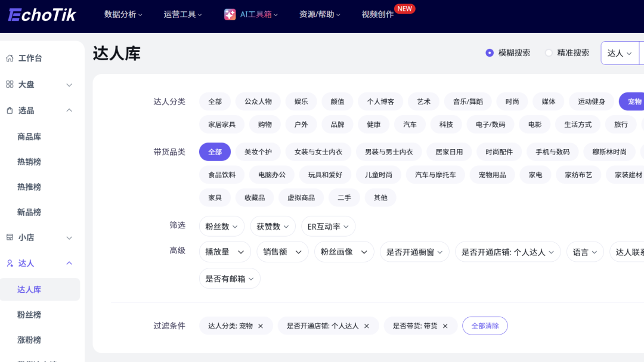Select the 精准搜索 radio button

(549, 53)
